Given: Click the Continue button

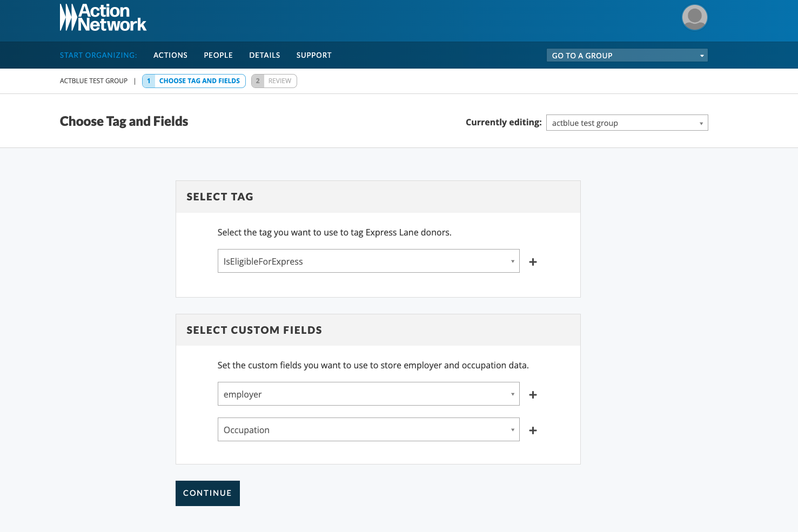Looking at the screenshot, I should coord(207,493).
